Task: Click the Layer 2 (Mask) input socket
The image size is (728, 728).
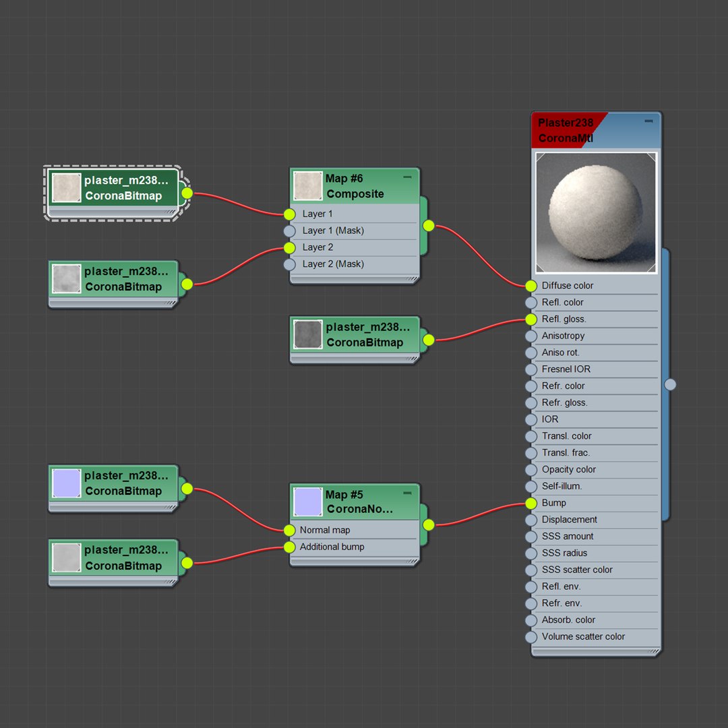Action: [x=289, y=264]
